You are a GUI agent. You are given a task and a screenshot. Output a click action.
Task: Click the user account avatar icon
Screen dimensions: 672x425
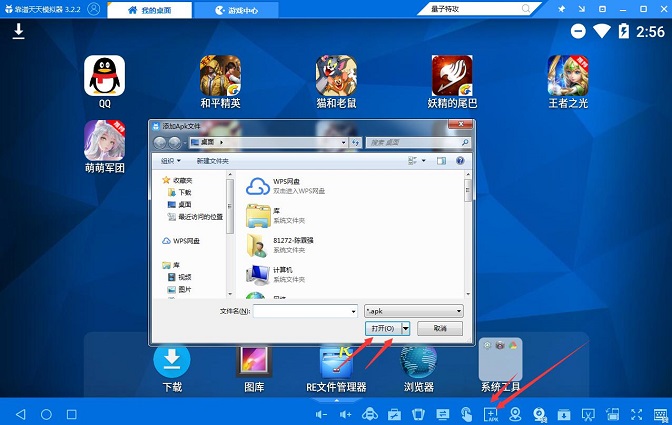coord(93,9)
